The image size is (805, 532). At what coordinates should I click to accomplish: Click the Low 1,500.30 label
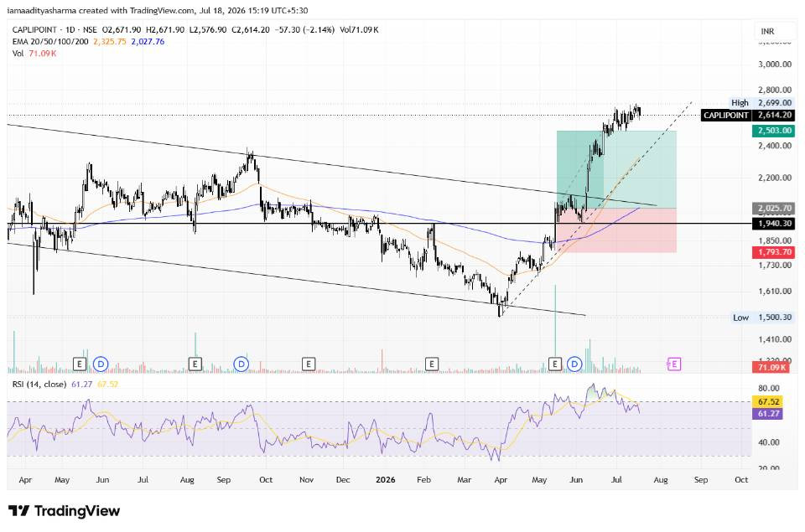pos(761,318)
